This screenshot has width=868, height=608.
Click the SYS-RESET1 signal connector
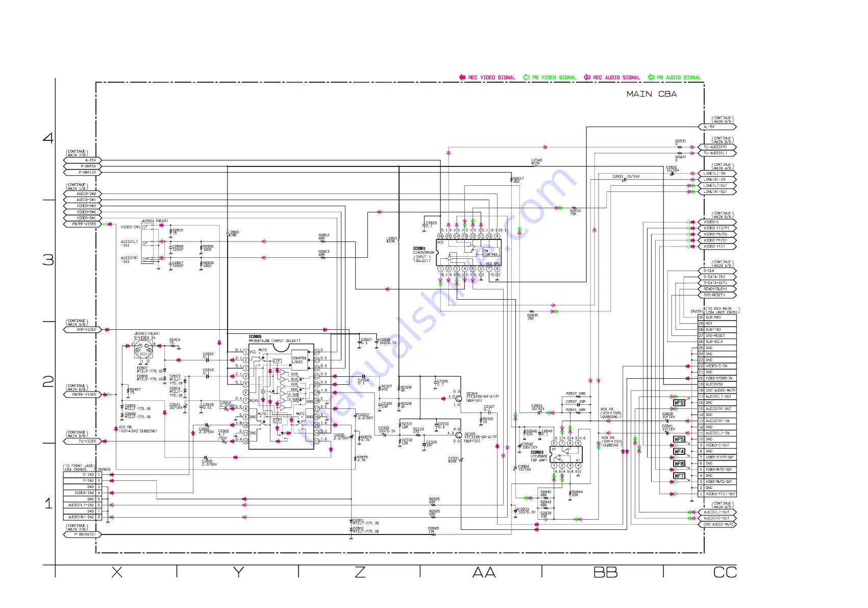click(x=717, y=296)
